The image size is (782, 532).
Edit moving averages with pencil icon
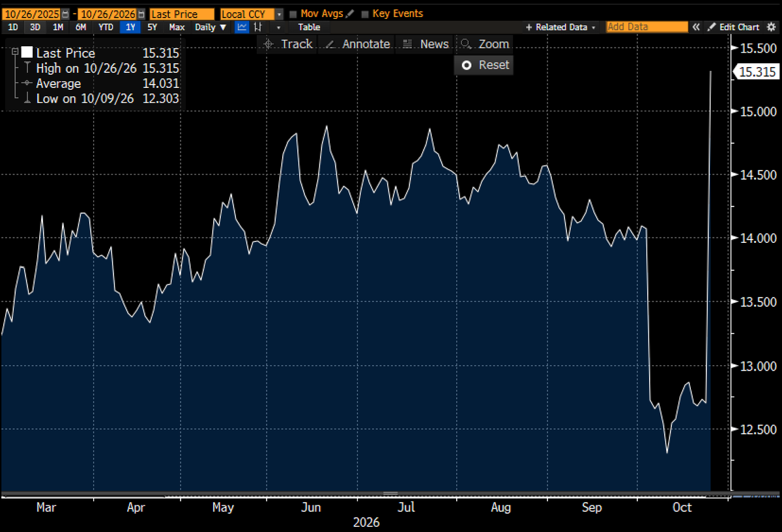coord(351,14)
